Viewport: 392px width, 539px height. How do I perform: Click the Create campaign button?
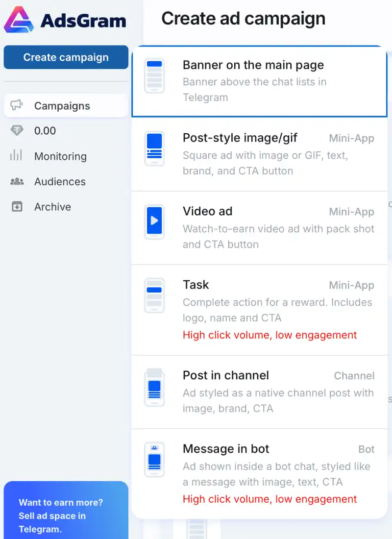tap(66, 57)
